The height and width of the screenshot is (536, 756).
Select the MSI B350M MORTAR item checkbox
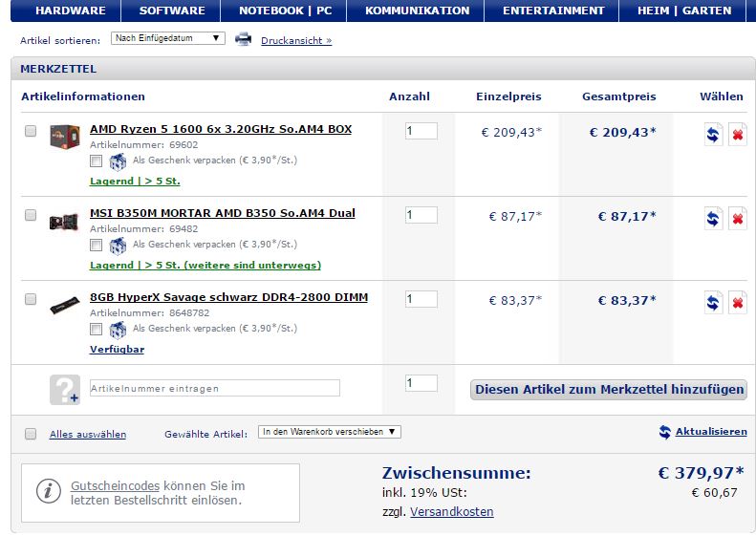point(31,215)
